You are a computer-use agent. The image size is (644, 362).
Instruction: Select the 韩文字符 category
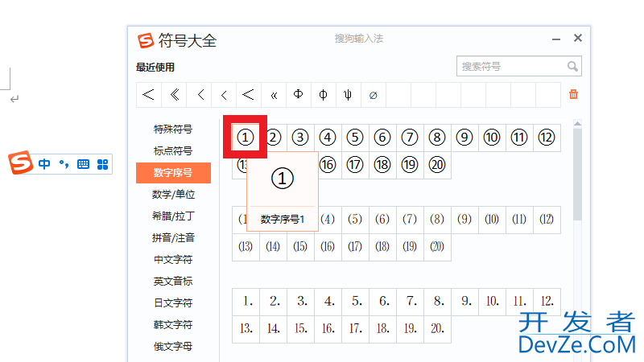coord(173,325)
